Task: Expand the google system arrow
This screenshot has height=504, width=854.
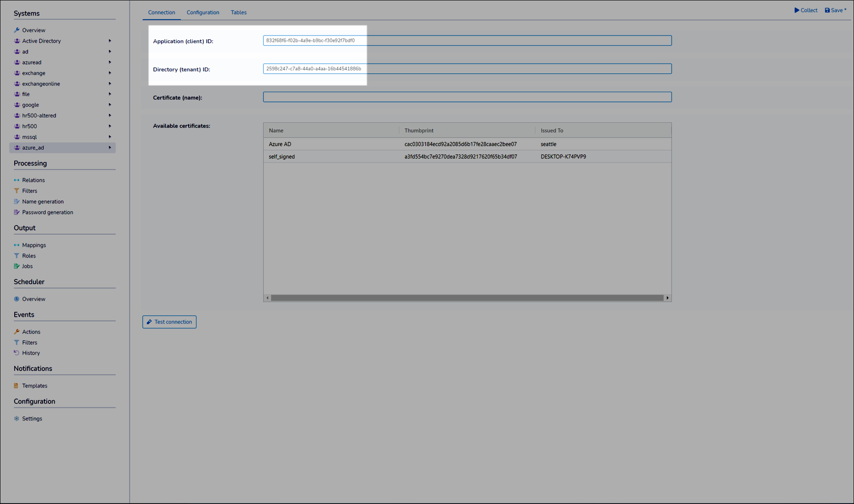Action: [x=110, y=105]
